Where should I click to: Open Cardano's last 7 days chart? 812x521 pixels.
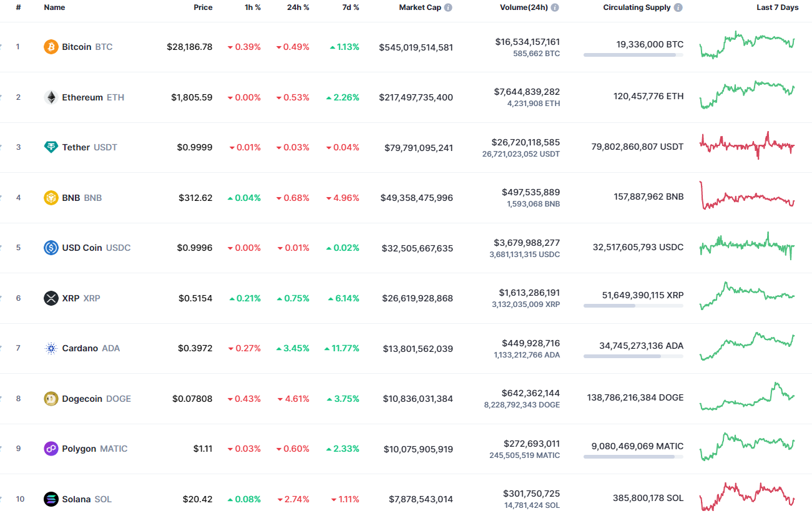(747, 348)
